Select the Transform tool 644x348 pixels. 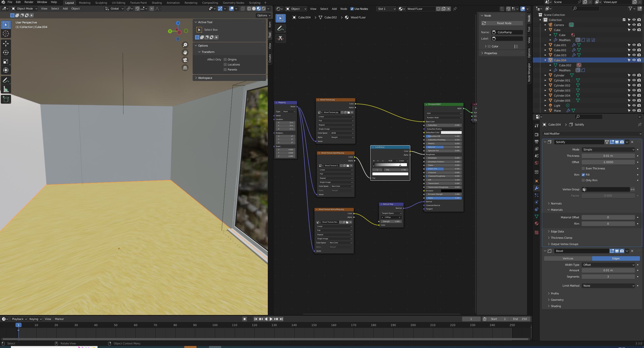6,70
